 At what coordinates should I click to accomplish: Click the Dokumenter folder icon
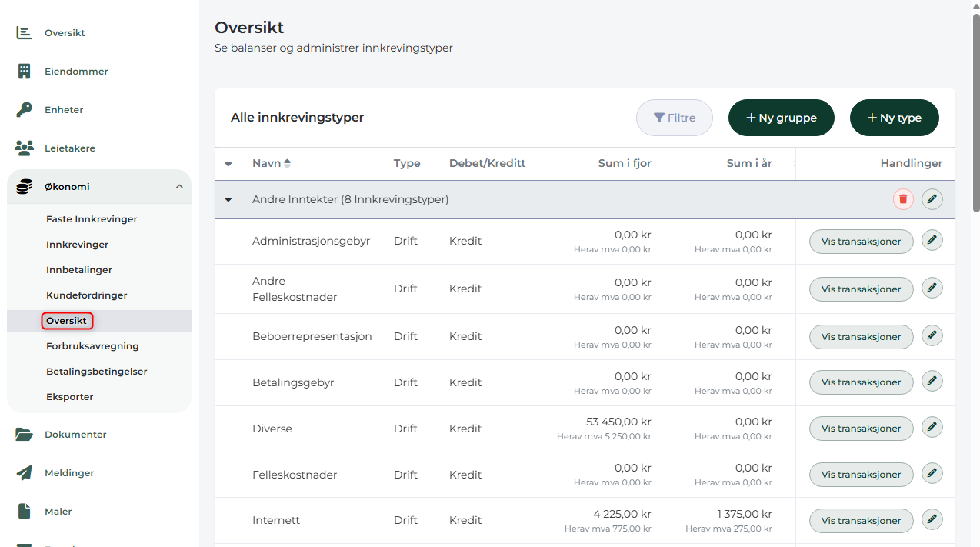tap(25, 435)
